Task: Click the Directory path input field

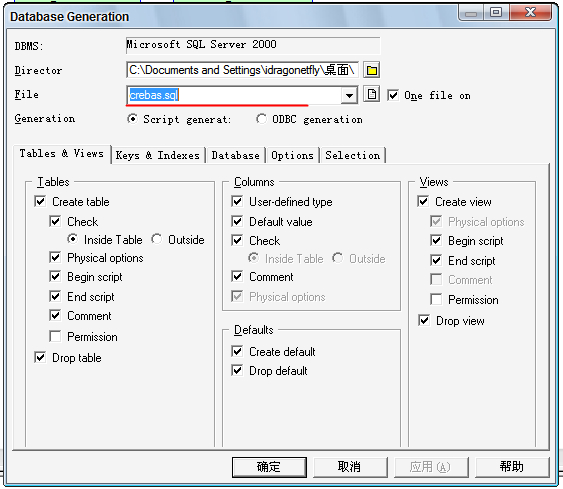Action: coord(242,70)
